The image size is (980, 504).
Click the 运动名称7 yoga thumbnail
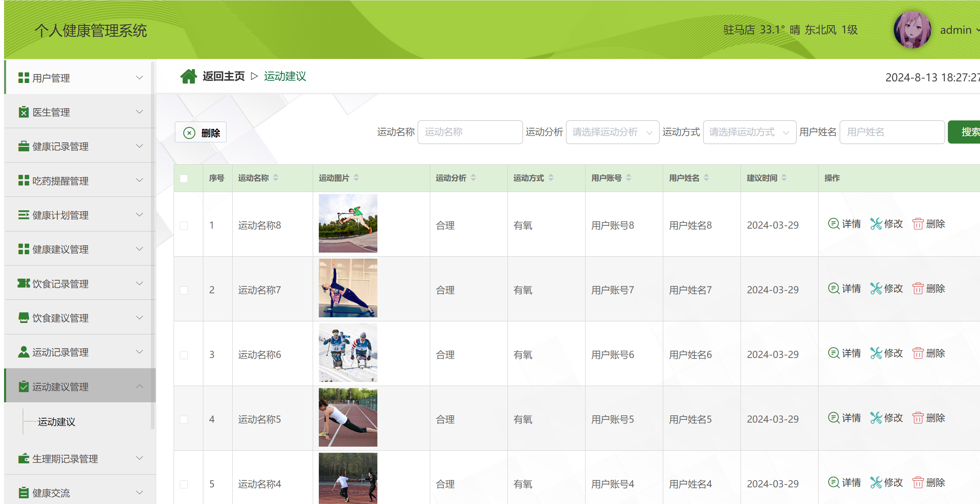point(348,288)
